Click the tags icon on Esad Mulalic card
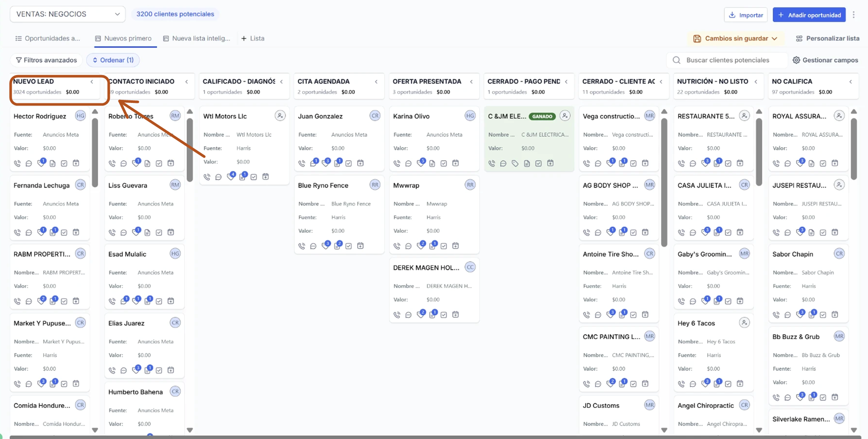Viewport: 868px width, 439px height. [136, 301]
